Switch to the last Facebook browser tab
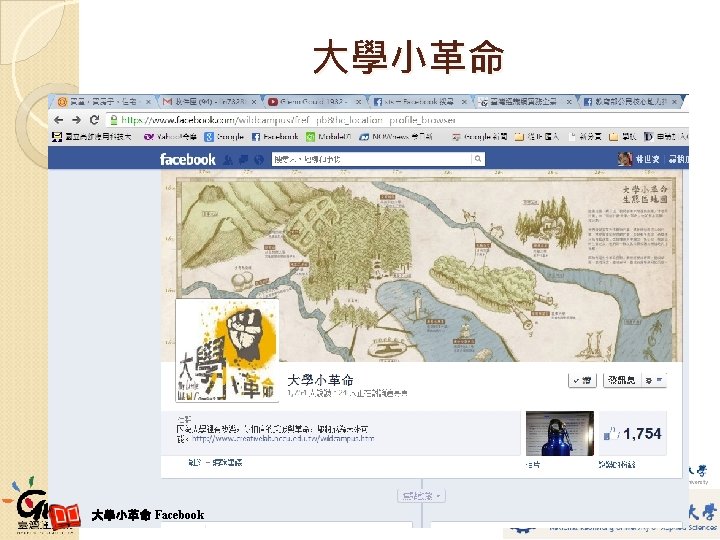This screenshot has height=540, width=720. pyautogui.click(x=630, y=101)
